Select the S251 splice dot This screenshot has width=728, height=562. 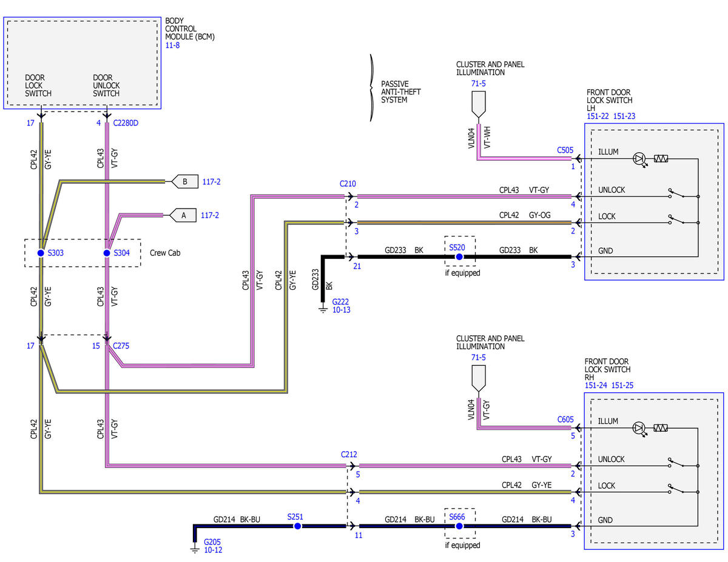(297, 526)
